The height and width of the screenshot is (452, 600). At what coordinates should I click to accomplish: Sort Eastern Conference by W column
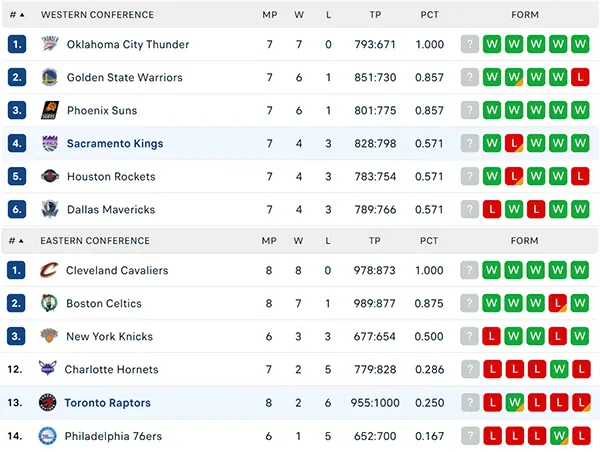298,241
